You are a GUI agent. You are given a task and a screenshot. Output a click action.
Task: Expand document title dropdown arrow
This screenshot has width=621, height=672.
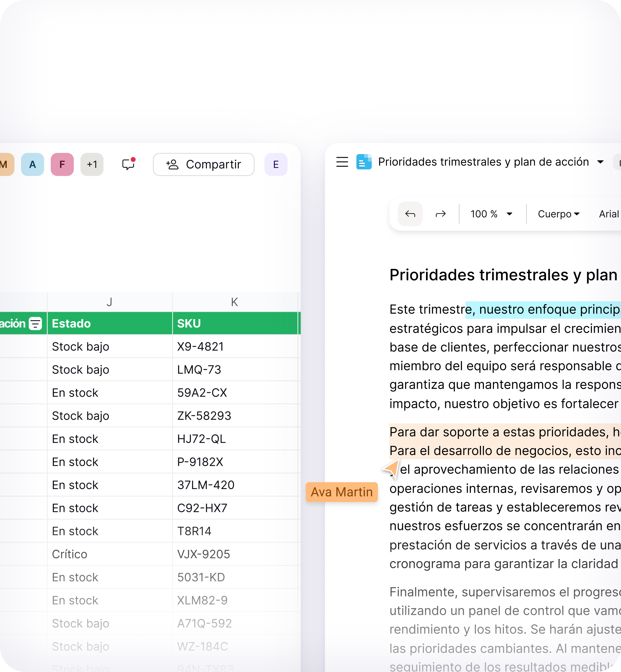point(600,162)
